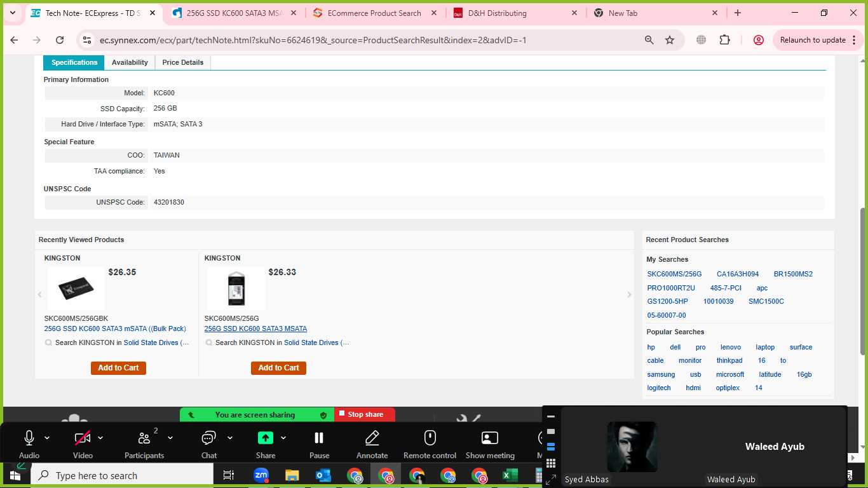868x488 pixels.
Task: Expand Video options arrow
Action: pyautogui.click(x=100, y=438)
